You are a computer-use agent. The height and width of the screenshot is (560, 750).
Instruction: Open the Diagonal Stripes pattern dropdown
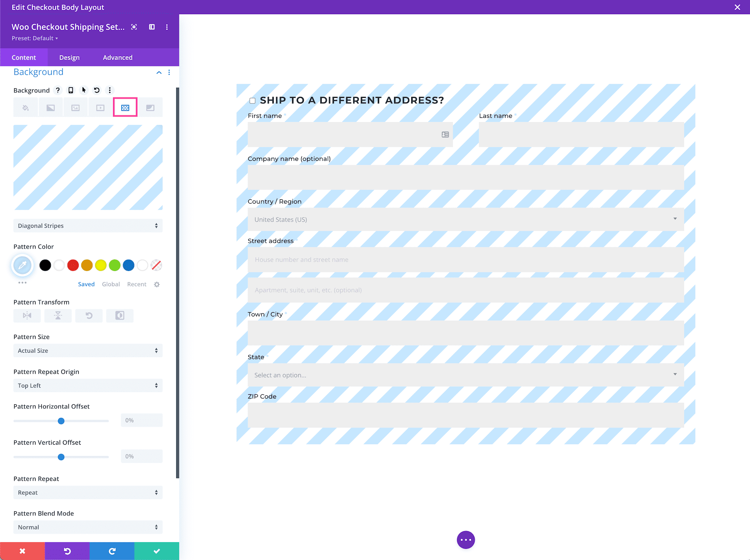[x=87, y=226]
